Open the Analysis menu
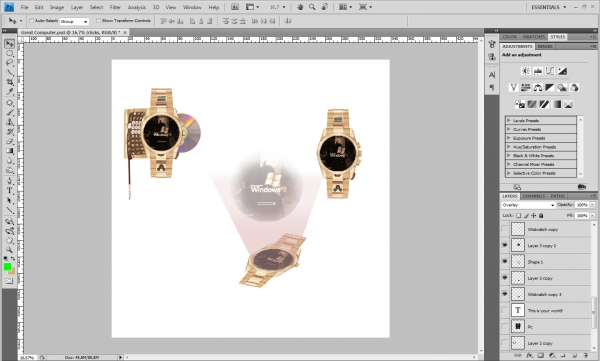The image size is (600, 361). [x=137, y=7]
